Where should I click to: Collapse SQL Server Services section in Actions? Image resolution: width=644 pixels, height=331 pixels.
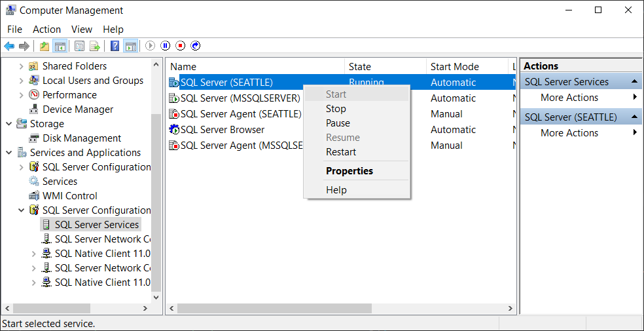(635, 82)
